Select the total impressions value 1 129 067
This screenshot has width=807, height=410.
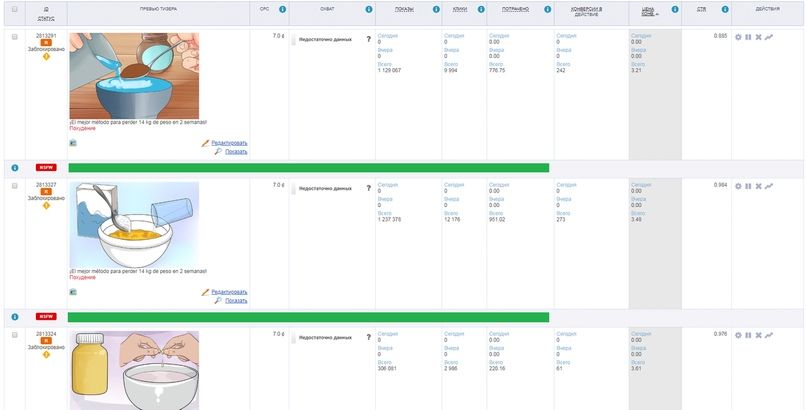(x=389, y=70)
